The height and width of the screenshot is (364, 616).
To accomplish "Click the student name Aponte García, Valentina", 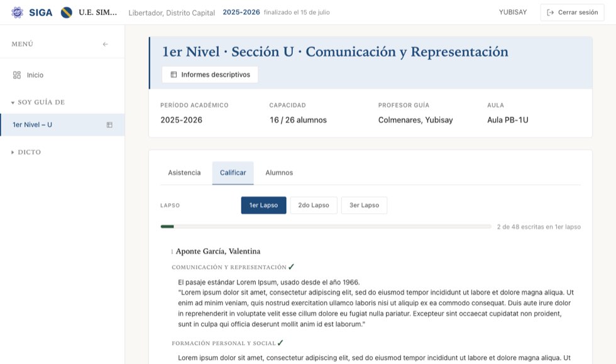I will (218, 251).
